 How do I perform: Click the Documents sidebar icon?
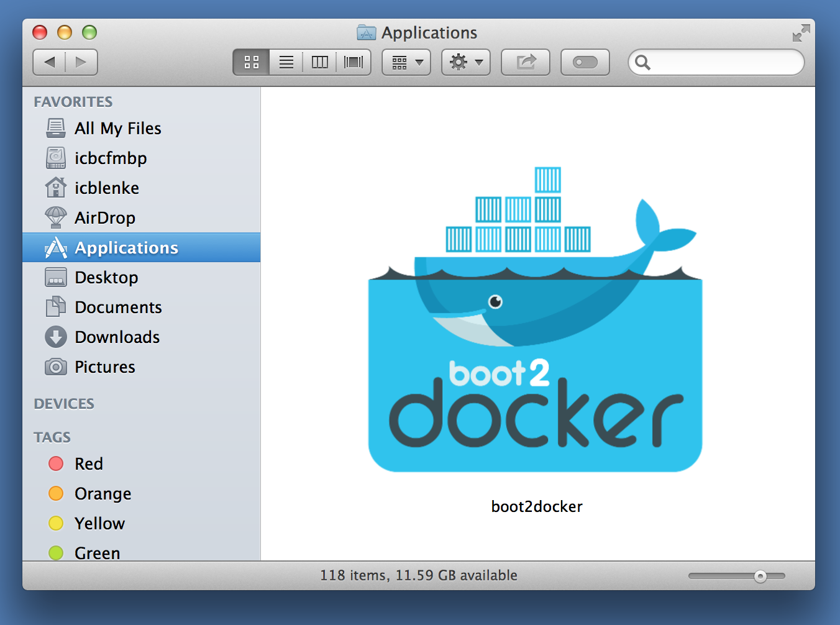tap(56, 306)
